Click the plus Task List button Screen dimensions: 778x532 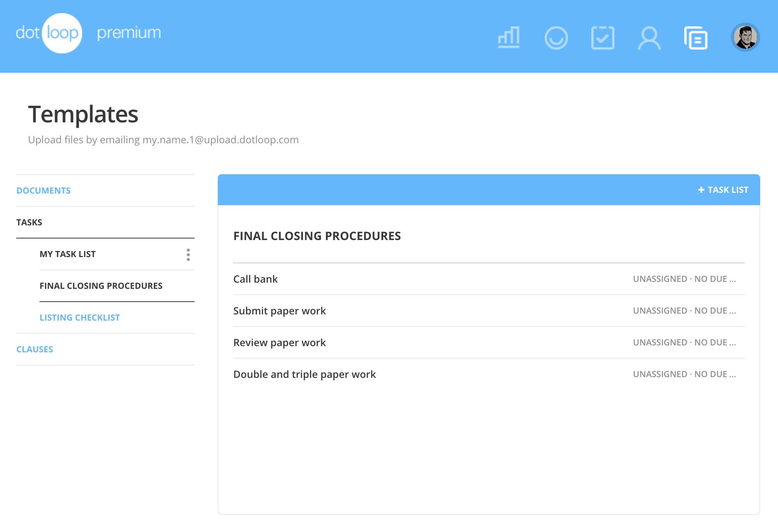723,190
